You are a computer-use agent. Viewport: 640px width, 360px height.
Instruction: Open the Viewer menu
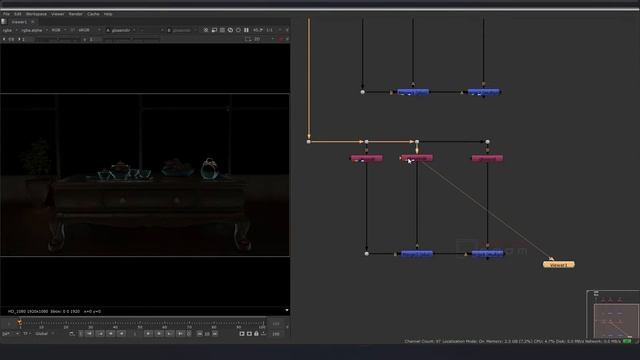[x=58, y=14]
